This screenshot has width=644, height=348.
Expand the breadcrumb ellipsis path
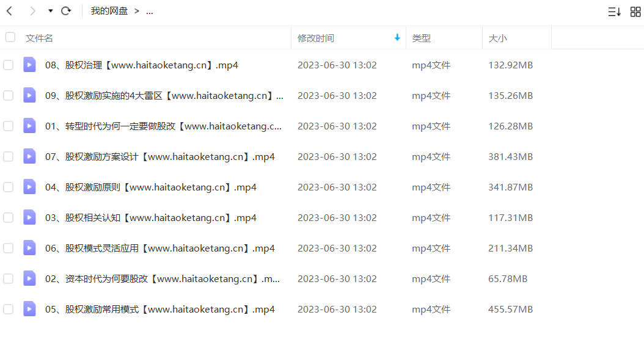[x=150, y=12]
